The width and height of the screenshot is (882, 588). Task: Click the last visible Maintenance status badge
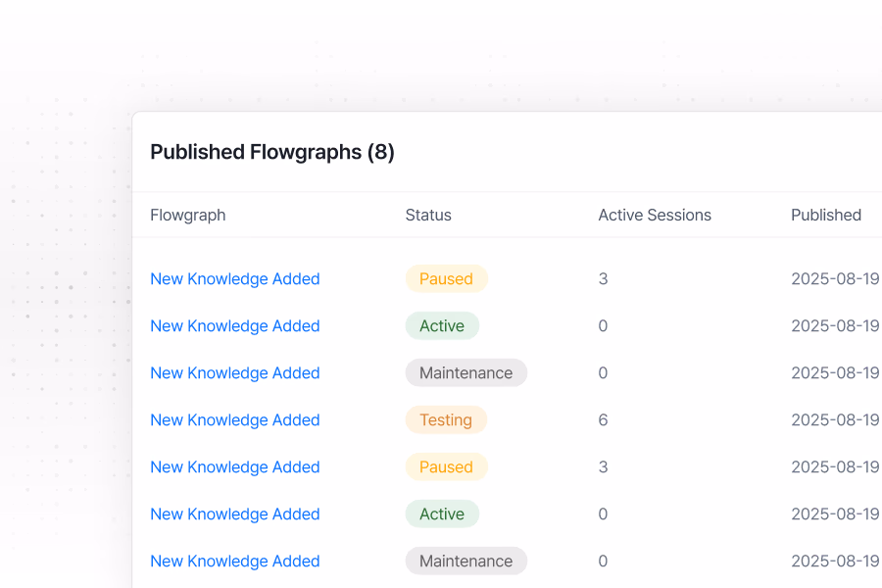click(x=465, y=562)
